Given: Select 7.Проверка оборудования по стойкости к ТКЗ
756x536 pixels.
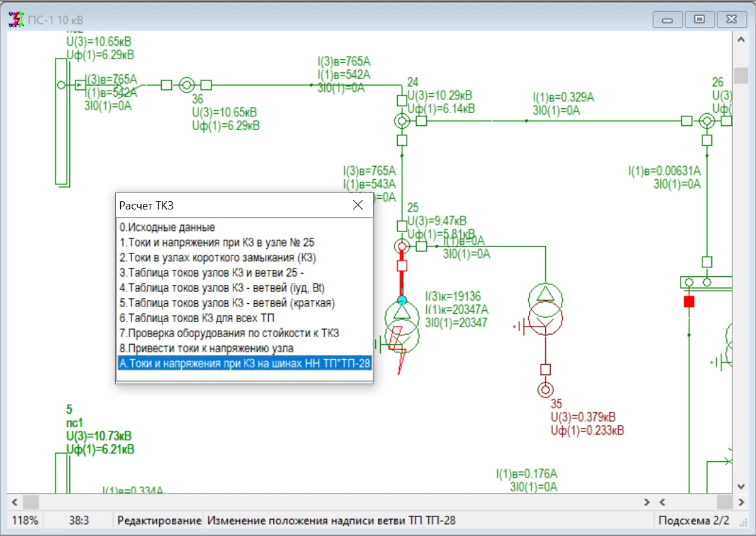Looking at the screenshot, I should (x=230, y=333).
